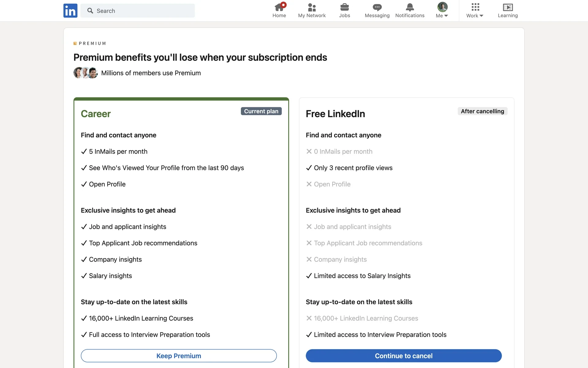Image resolution: width=588 pixels, height=368 pixels.
Task: Click the Me profile avatar
Action: coord(442,7)
